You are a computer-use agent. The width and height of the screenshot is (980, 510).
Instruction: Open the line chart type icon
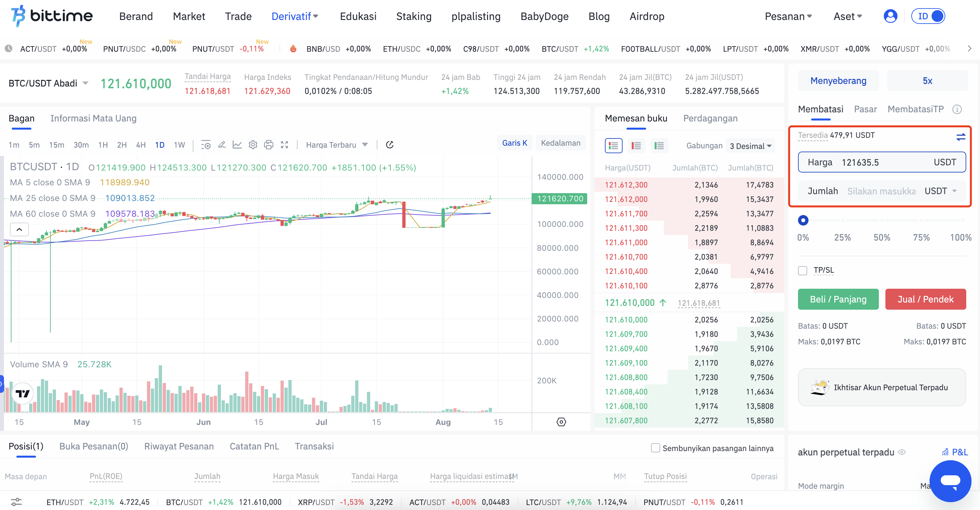pos(237,145)
